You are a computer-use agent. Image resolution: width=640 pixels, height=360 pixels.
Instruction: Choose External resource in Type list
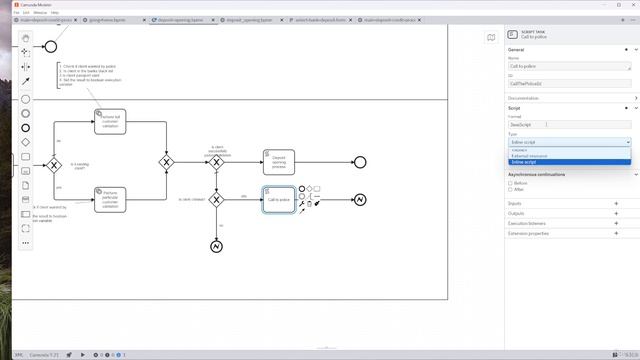pos(569,156)
